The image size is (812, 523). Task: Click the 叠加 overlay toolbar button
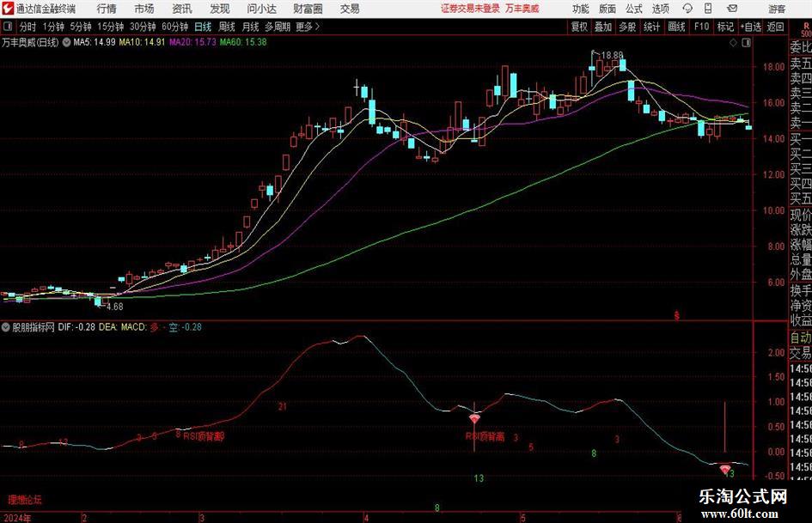coord(603,27)
